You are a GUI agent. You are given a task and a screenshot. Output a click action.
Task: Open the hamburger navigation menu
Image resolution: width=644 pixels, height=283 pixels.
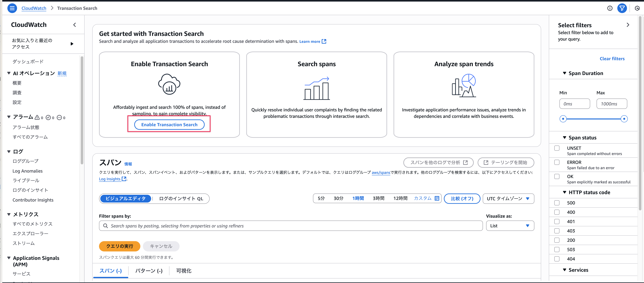pos(12,8)
